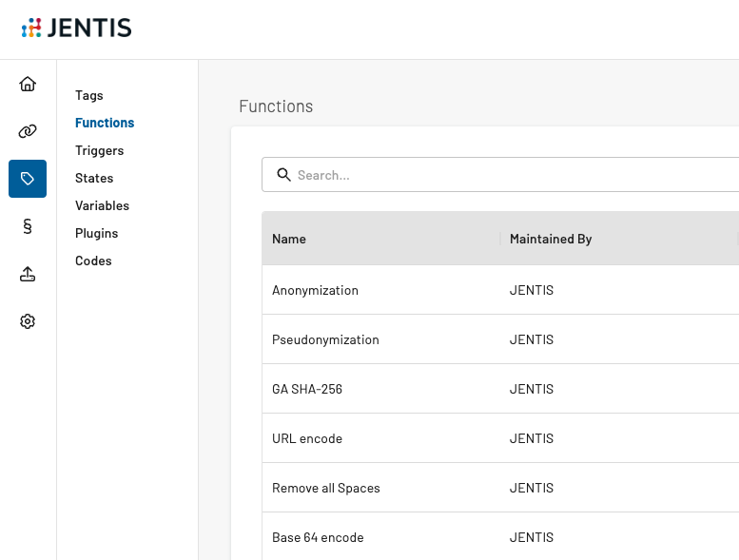739x560 pixels.
Task: Click the search magnifier icon
Action: coord(283,175)
